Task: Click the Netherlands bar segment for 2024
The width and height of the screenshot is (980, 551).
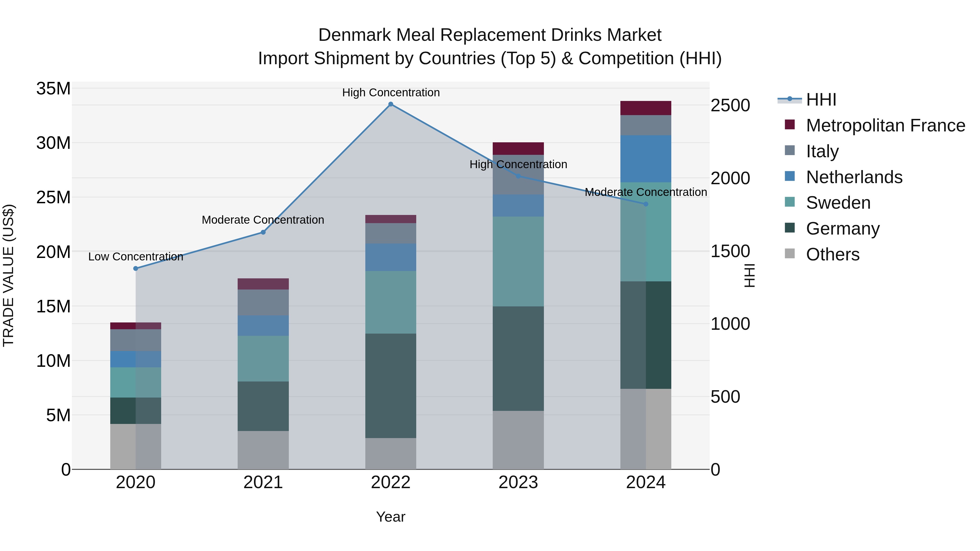Action: tap(646, 159)
